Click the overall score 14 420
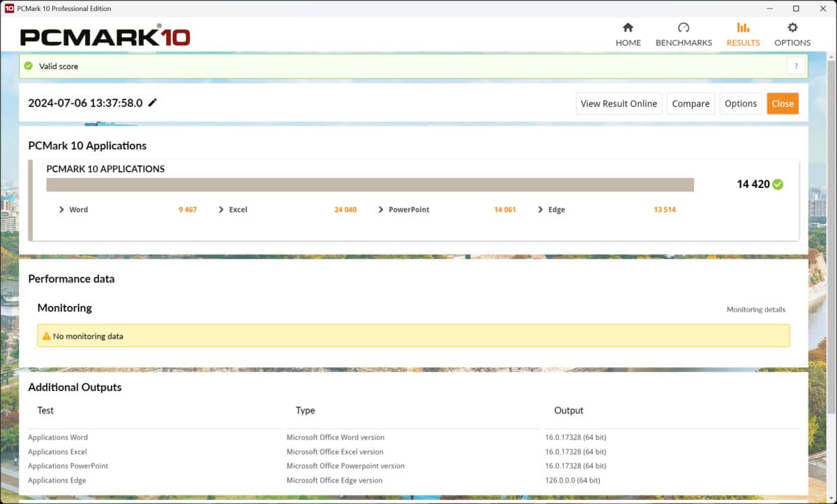 (753, 184)
